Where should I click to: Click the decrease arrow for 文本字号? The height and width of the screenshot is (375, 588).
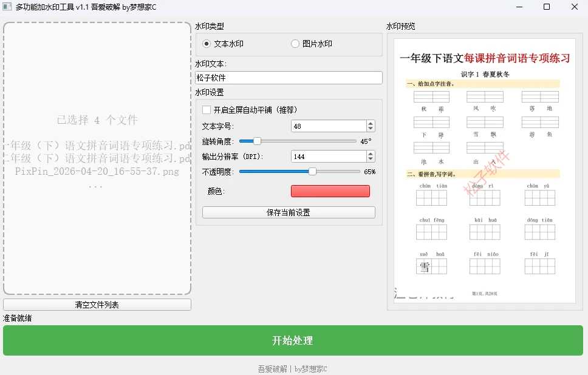(x=371, y=129)
